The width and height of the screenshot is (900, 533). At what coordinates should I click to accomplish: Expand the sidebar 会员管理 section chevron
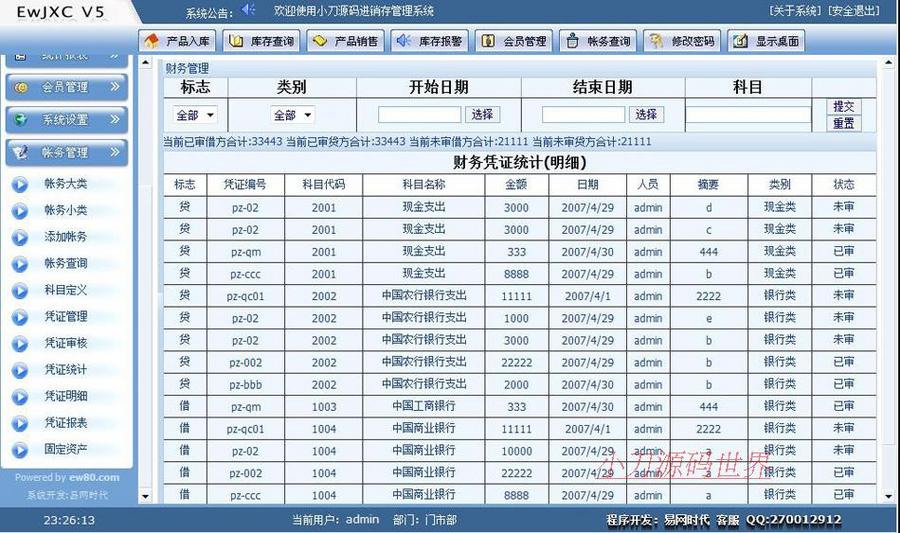pos(115,87)
